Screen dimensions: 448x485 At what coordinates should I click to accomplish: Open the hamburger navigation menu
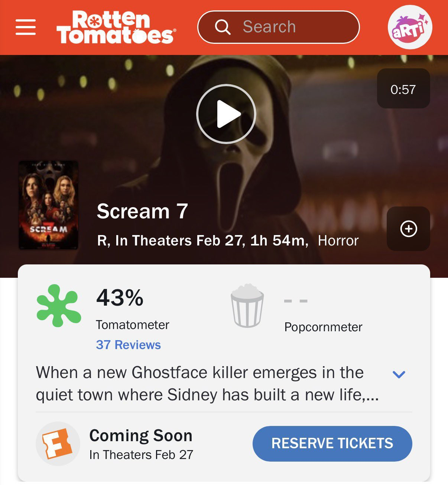26,27
